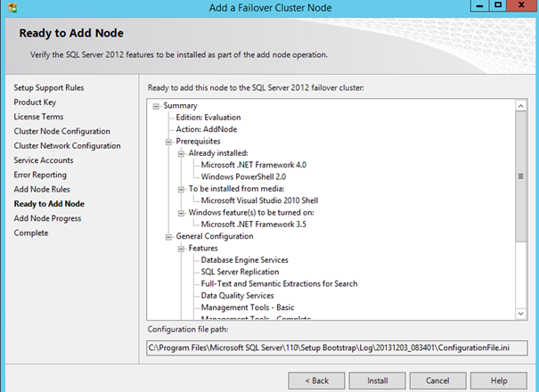Collapse the General Configuration node

(x=167, y=237)
